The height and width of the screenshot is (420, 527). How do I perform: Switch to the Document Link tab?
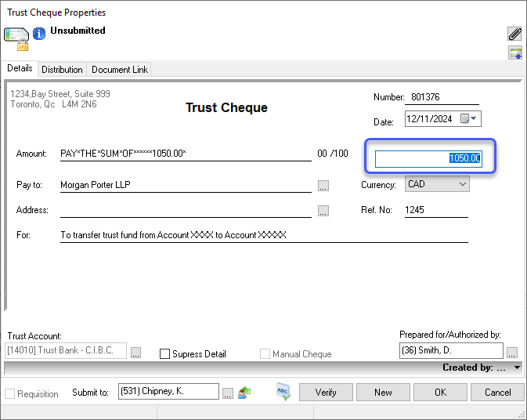pyautogui.click(x=119, y=70)
